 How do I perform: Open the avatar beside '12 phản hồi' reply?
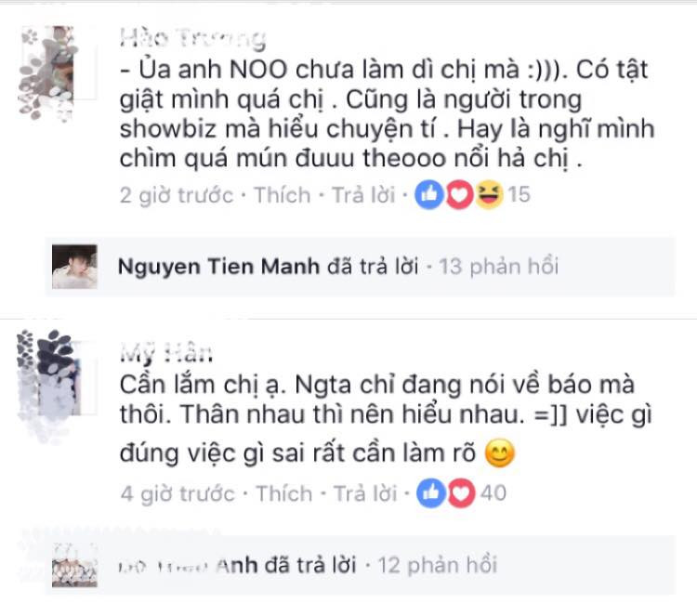pyautogui.click(x=74, y=565)
